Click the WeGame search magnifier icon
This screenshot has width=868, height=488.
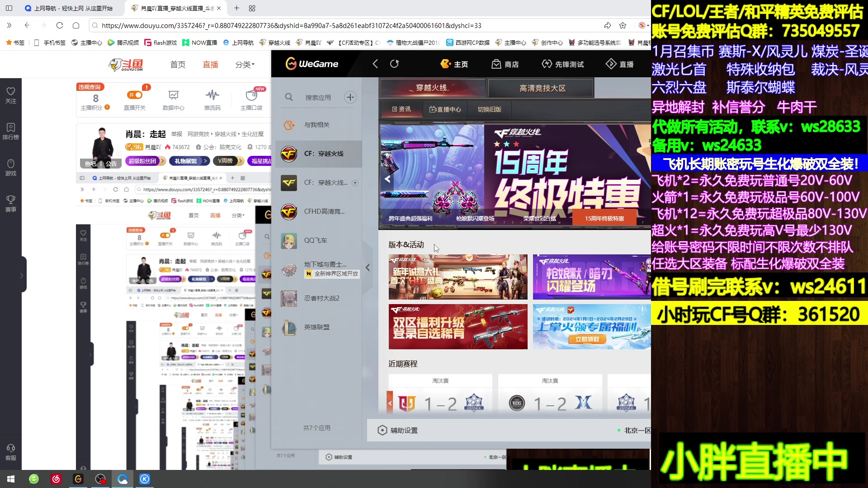pyautogui.click(x=289, y=97)
